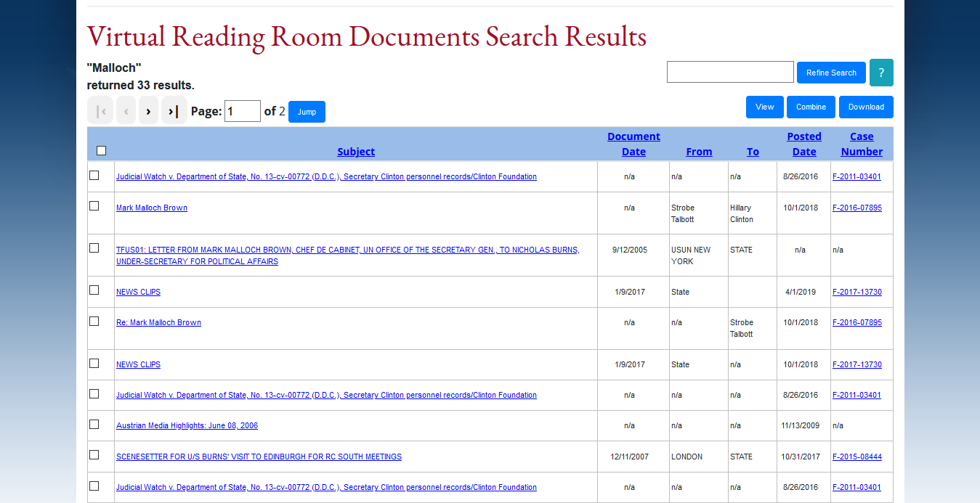Image resolution: width=980 pixels, height=503 pixels.
Task: Go to the previous results page
Action: point(126,111)
